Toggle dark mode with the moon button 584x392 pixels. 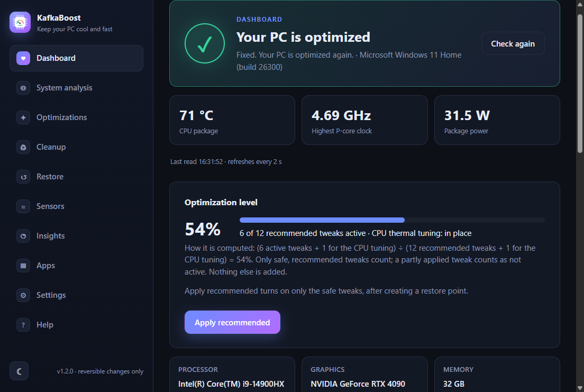coord(19,371)
